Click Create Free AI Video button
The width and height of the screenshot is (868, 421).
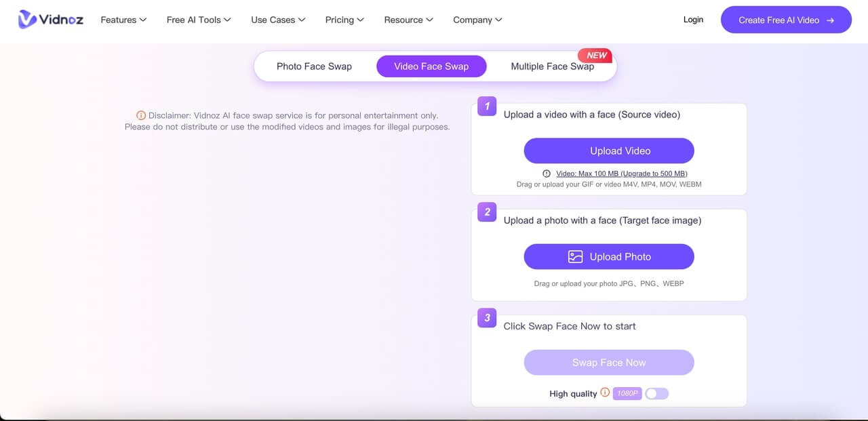[786, 20]
